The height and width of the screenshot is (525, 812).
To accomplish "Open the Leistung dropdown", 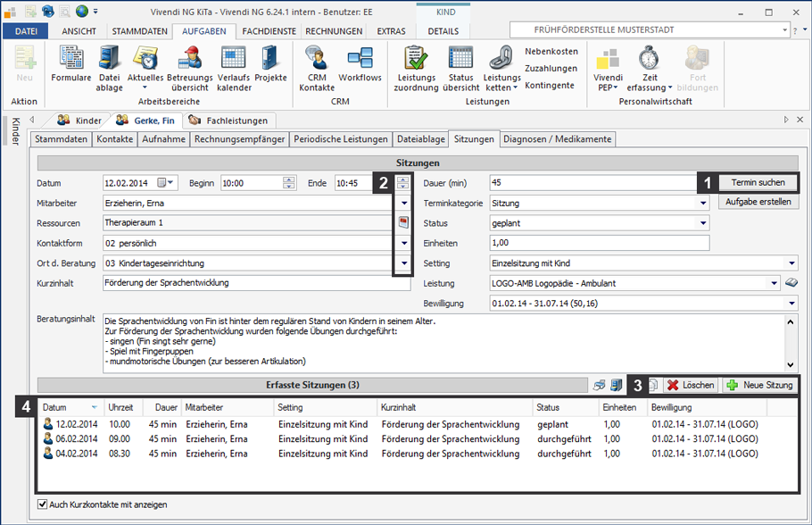I will [x=774, y=284].
